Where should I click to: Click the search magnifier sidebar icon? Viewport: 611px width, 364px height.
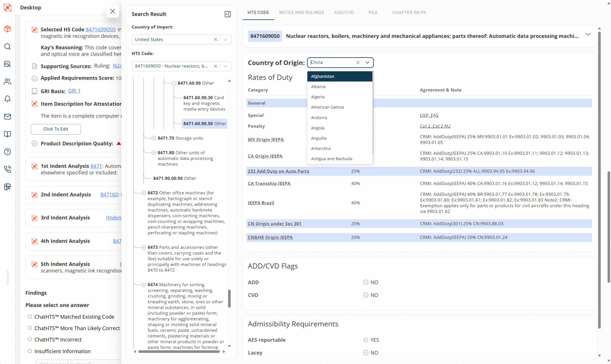click(7, 47)
